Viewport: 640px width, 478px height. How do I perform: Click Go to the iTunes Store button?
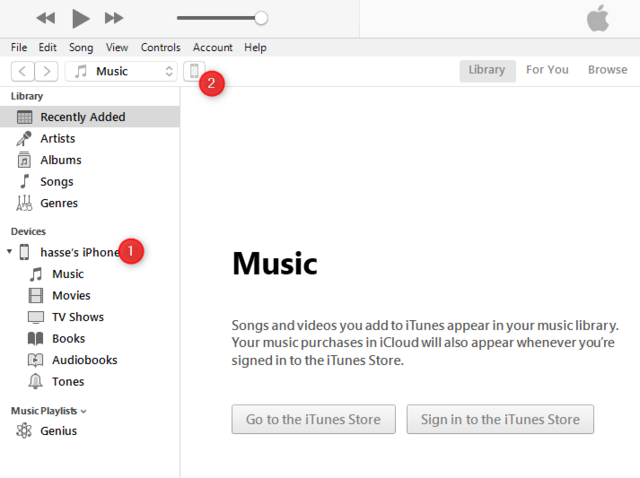313,419
